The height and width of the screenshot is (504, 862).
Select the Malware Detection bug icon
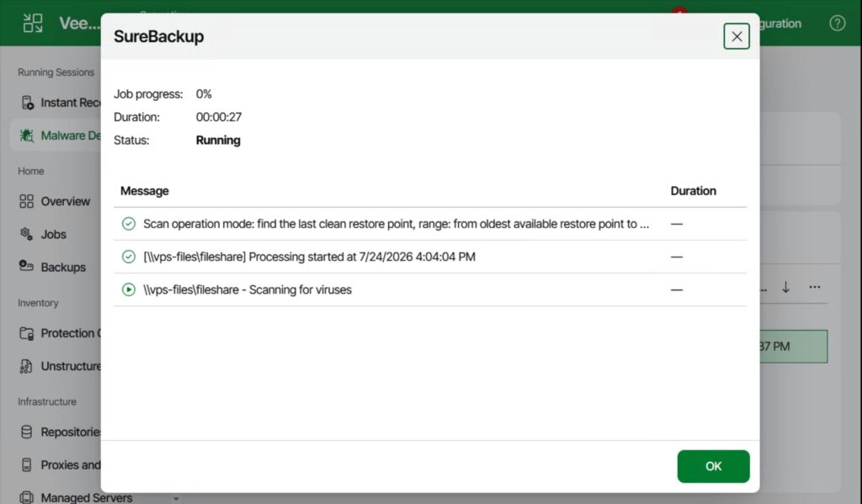coord(26,135)
